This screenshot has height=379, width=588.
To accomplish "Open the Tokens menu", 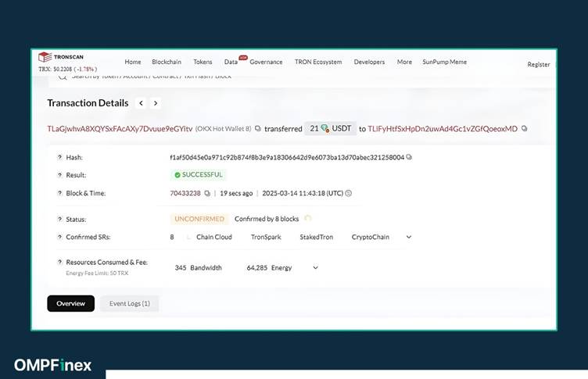I will [x=203, y=62].
